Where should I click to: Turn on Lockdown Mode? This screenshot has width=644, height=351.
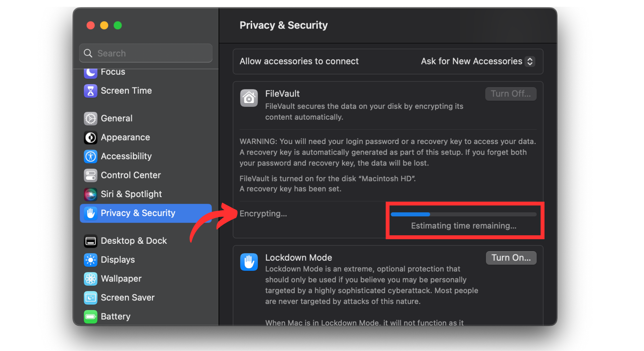[511, 258]
